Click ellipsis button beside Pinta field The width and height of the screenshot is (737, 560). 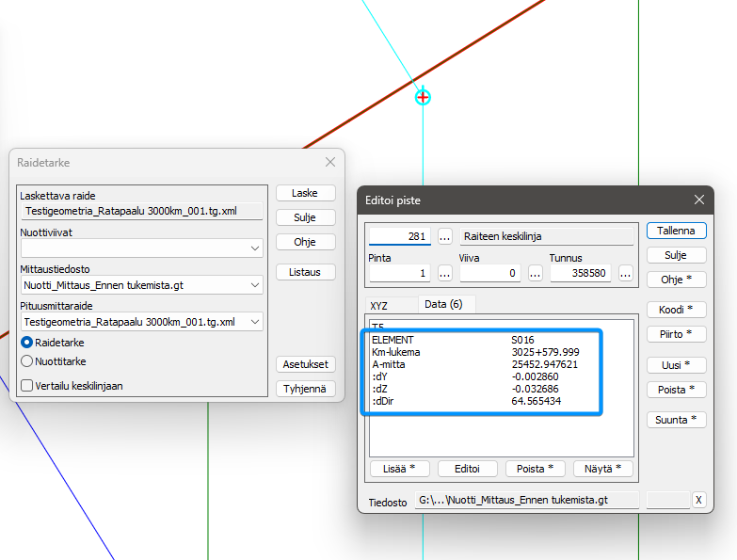point(445,273)
